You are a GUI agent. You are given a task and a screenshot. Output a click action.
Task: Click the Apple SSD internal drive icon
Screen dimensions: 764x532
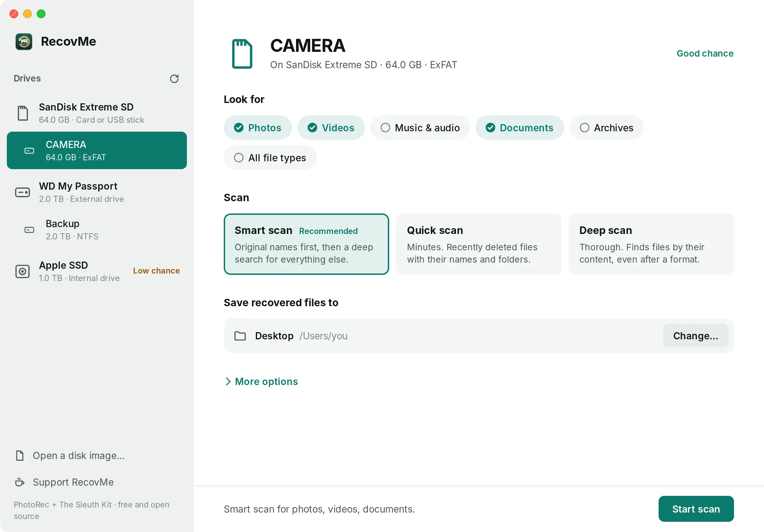[23, 271]
